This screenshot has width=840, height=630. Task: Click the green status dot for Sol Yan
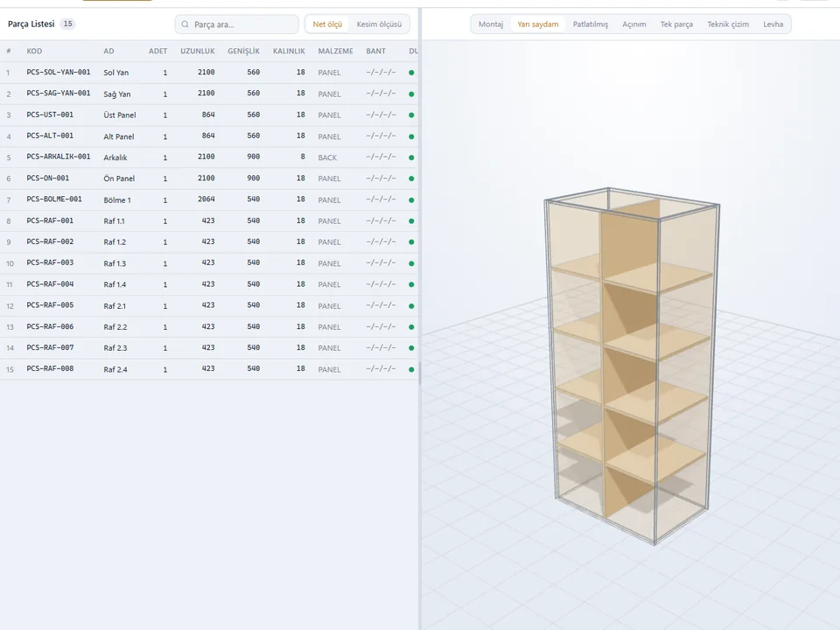click(x=411, y=73)
